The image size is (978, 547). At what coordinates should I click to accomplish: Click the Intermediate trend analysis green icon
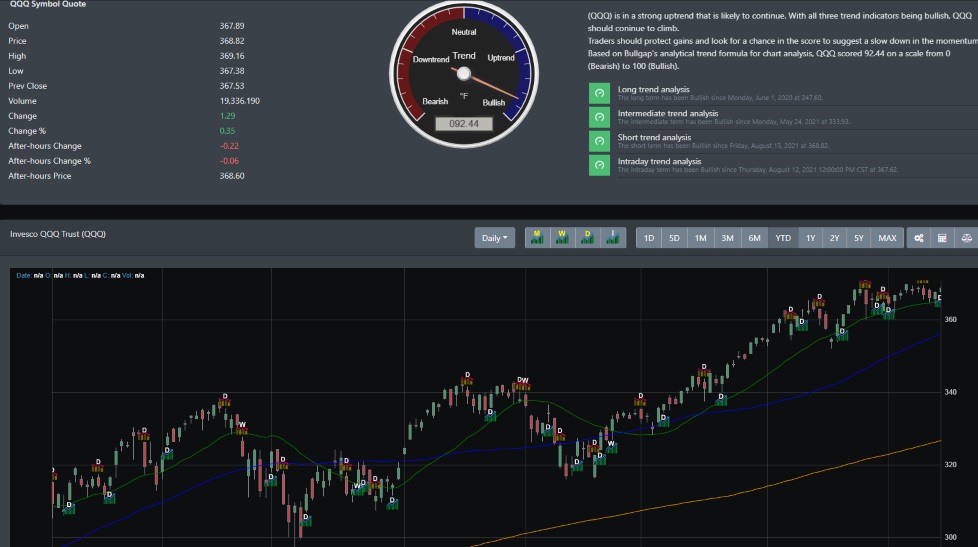click(599, 117)
